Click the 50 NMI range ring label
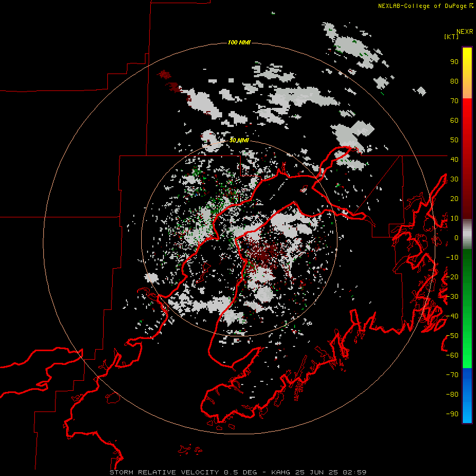Screen dimensions: 476x476 coord(239,140)
